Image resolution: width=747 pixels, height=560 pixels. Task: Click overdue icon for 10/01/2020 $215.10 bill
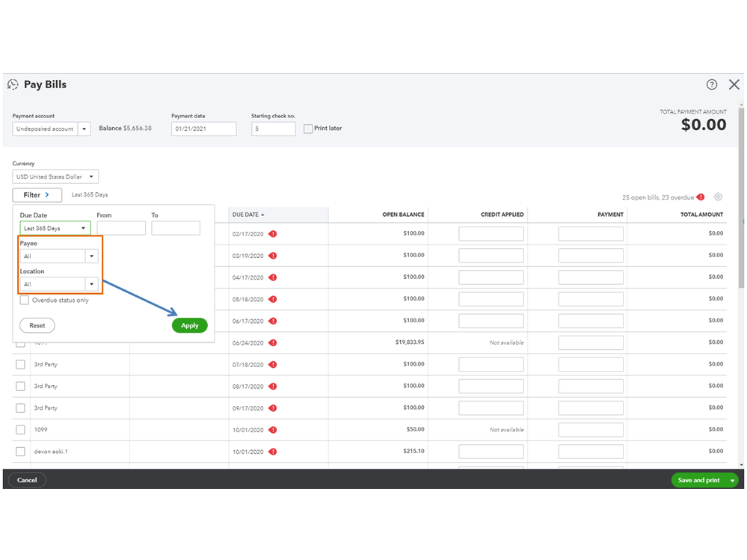point(272,452)
